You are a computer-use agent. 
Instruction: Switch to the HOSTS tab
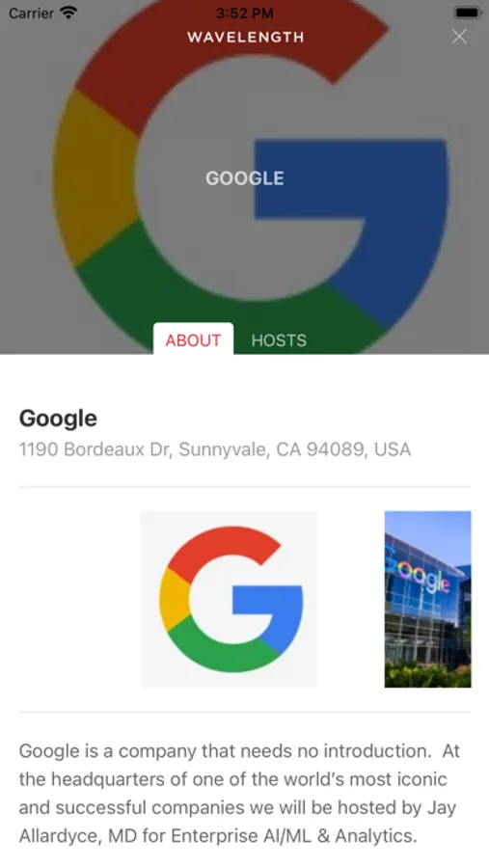[x=279, y=339]
